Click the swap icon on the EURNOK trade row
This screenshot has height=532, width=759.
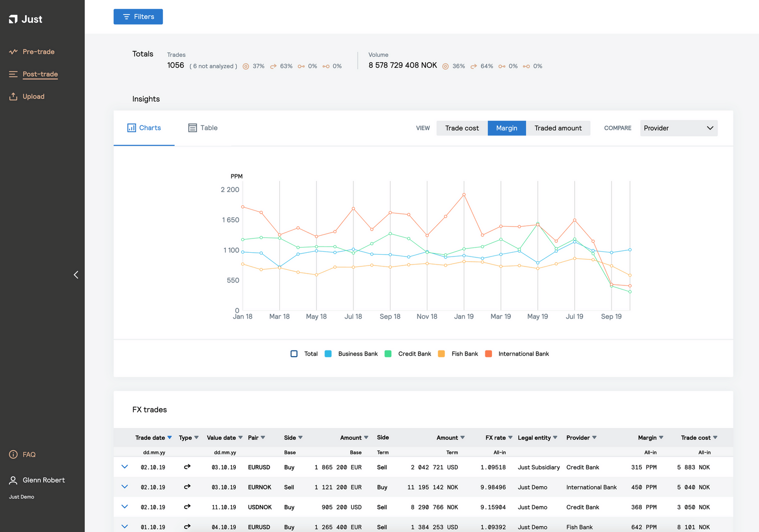(x=187, y=487)
